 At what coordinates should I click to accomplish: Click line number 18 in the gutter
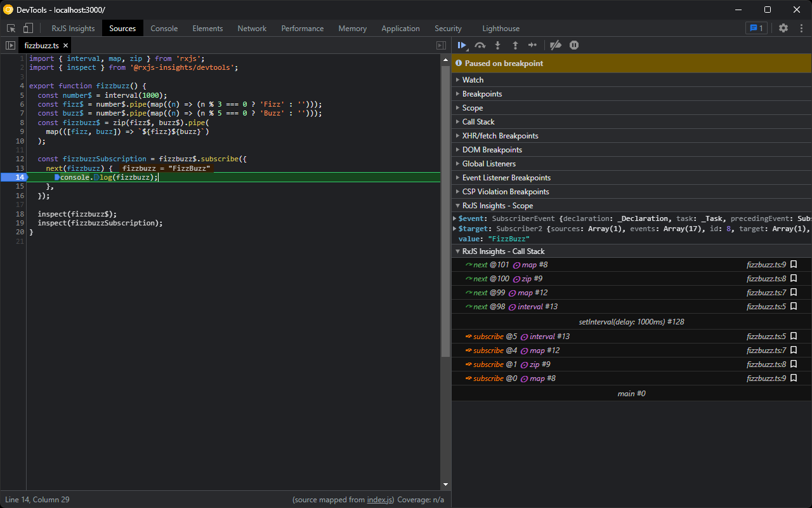(x=20, y=214)
